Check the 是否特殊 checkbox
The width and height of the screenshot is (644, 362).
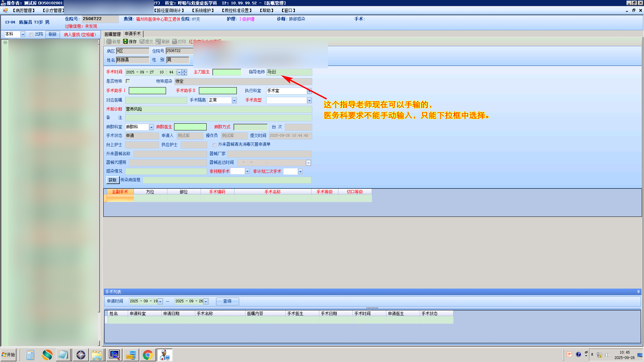pos(128,81)
